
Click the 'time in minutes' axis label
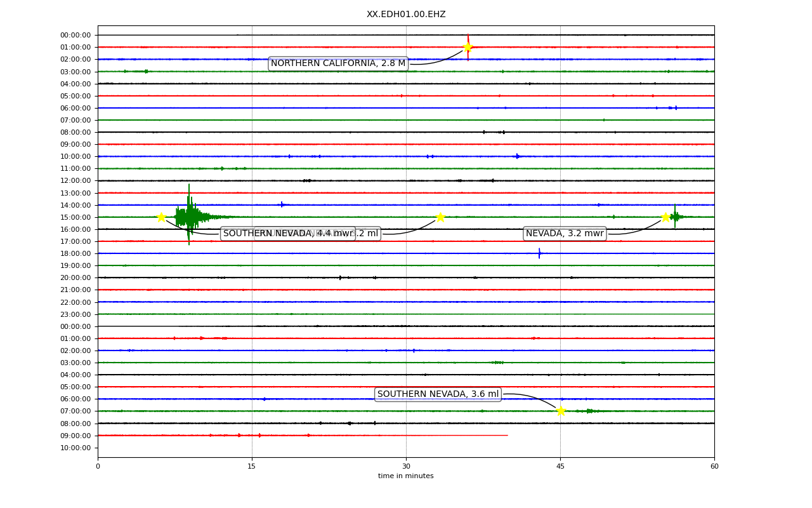pos(406,476)
